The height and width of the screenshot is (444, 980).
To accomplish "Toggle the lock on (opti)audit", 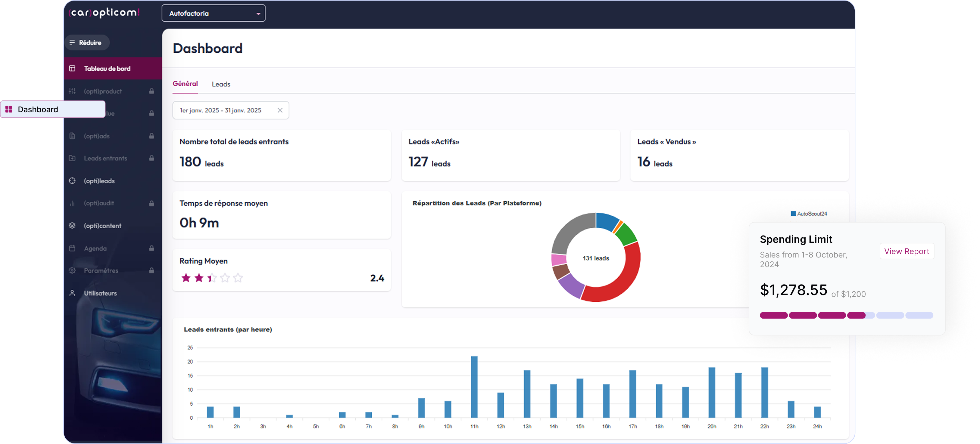I will coord(152,203).
